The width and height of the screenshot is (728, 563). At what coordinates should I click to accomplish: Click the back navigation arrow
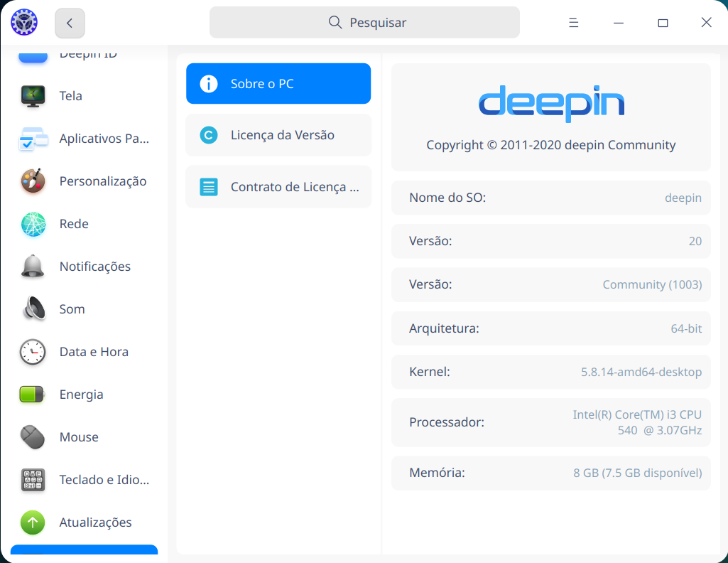pyautogui.click(x=69, y=22)
